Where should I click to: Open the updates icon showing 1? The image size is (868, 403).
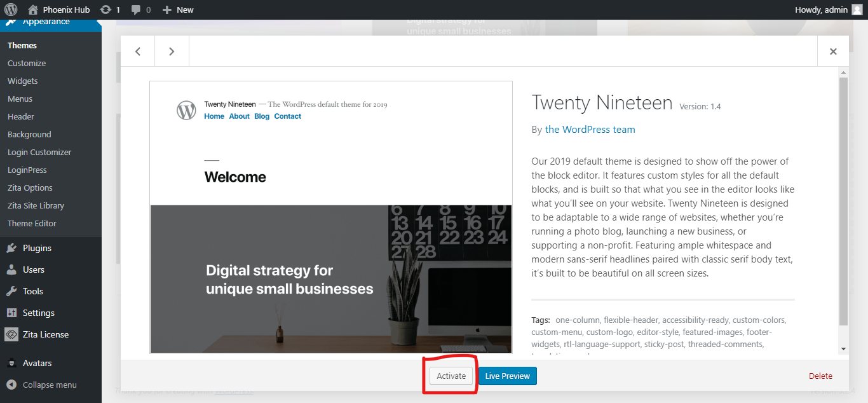(x=105, y=10)
